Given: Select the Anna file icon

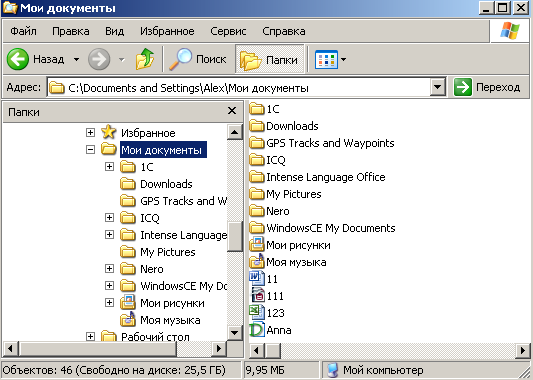Looking at the screenshot, I should coord(257,330).
